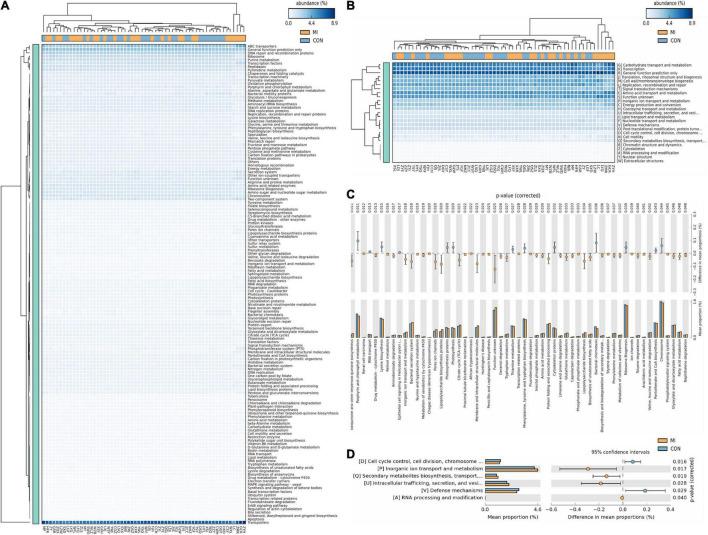Click the MI orange swatch in panel A legend

click(x=306, y=32)
